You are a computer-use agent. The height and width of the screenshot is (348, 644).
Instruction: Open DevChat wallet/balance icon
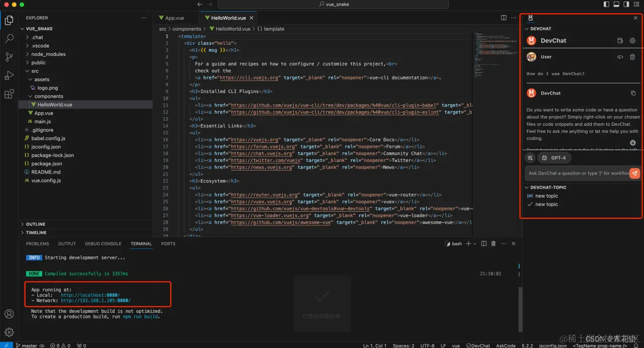click(x=620, y=41)
